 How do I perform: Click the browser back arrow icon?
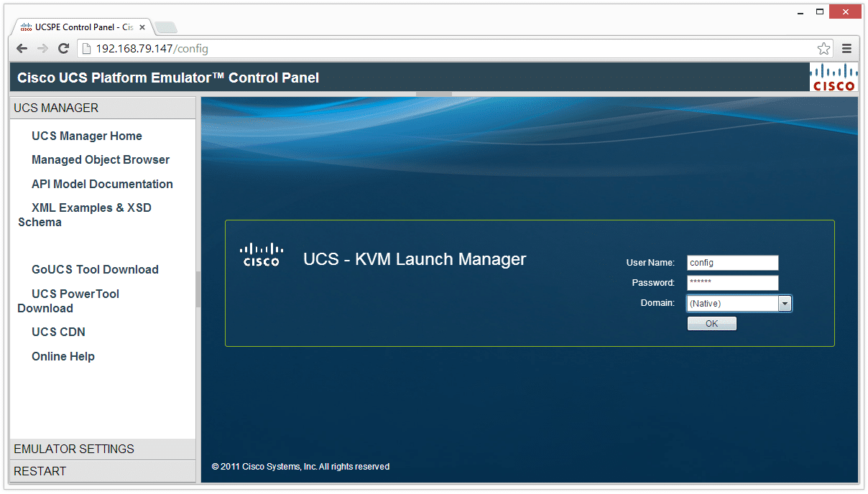(x=22, y=49)
